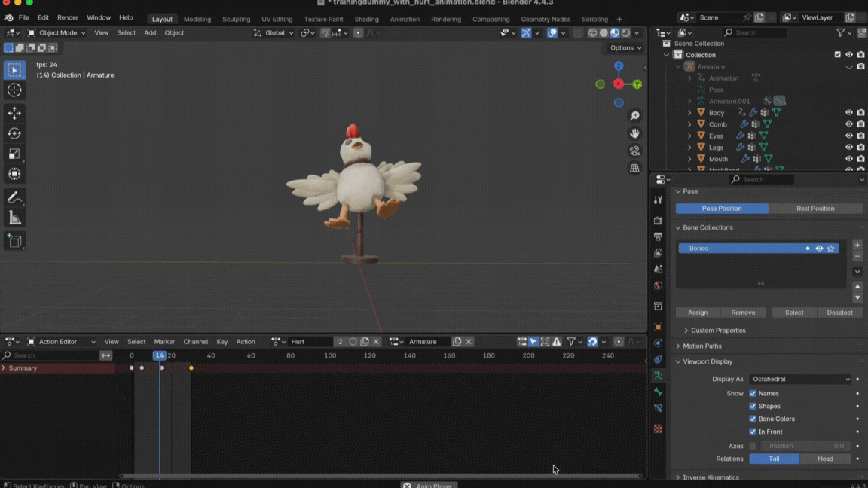
Task: Click the orange keyframe diamond in Summary
Action: point(191,368)
